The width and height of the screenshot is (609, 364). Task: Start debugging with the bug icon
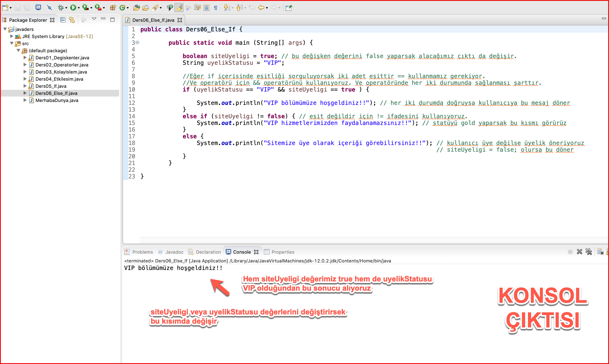pos(60,8)
